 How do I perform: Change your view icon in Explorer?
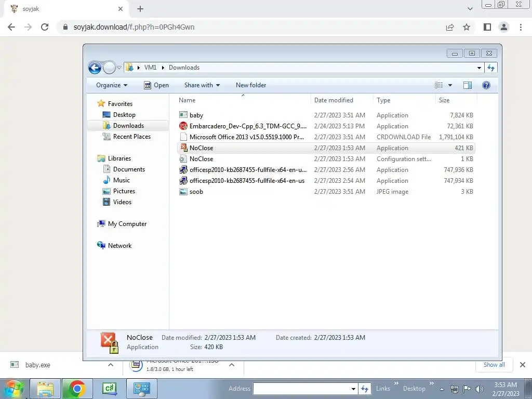[x=438, y=85]
